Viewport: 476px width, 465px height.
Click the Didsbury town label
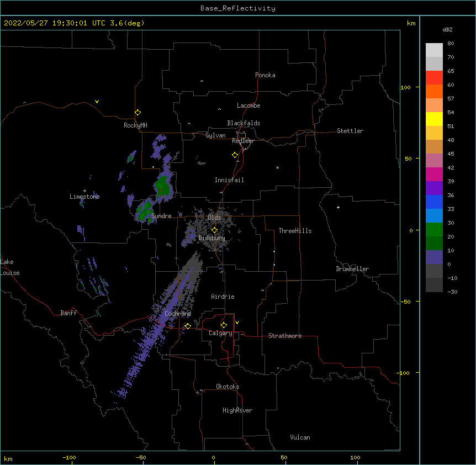[211, 238]
